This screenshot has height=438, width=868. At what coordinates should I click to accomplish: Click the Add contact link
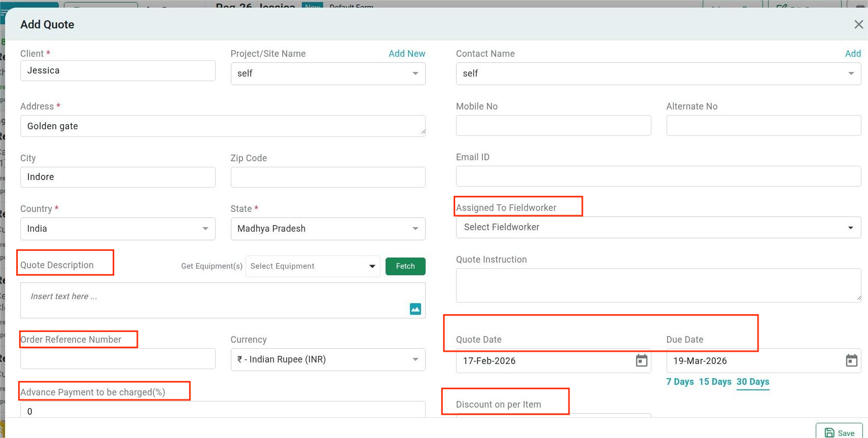click(x=852, y=54)
